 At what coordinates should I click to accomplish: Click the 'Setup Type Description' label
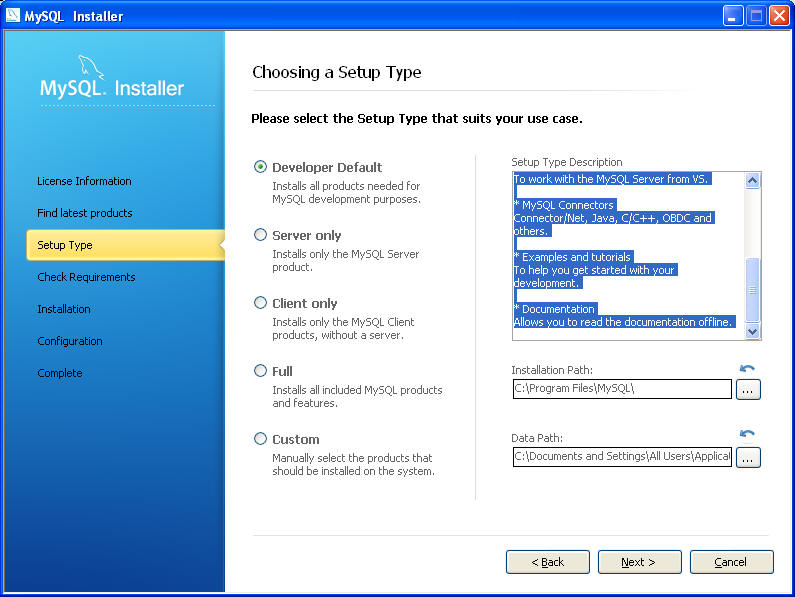(x=566, y=162)
